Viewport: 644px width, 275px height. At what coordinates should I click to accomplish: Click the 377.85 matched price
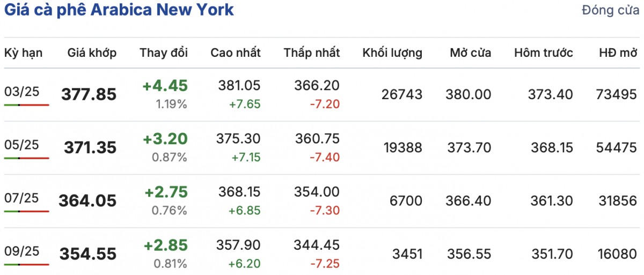pyautogui.click(x=89, y=95)
